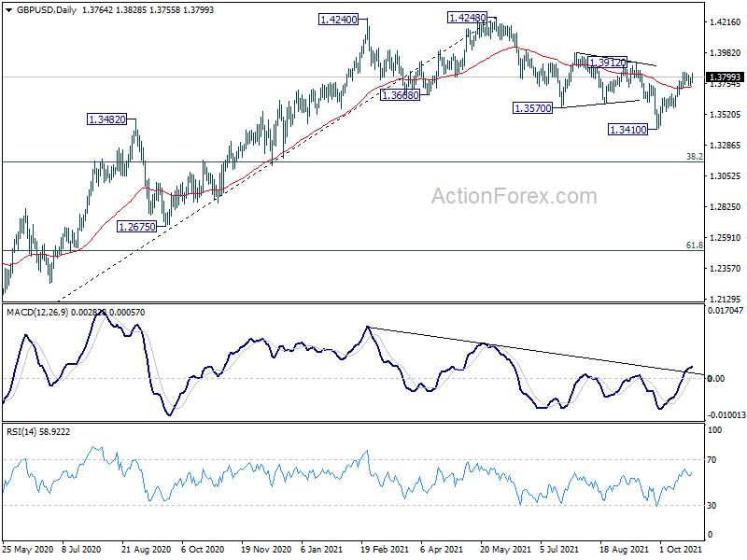Click the current price tag 1.37993
Screen dimensions: 747x560
tap(726, 77)
